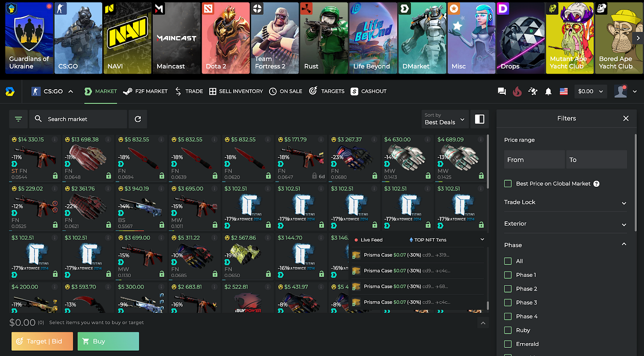Open the Sort by Best Deals dropdown
Image resolution: width=644 pixels, height=356 pixels.
point(445,119)
